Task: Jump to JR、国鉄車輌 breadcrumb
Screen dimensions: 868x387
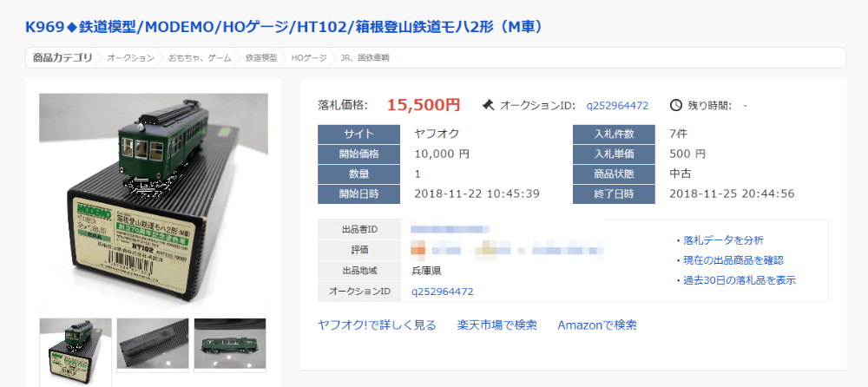Action: [365, 58]
